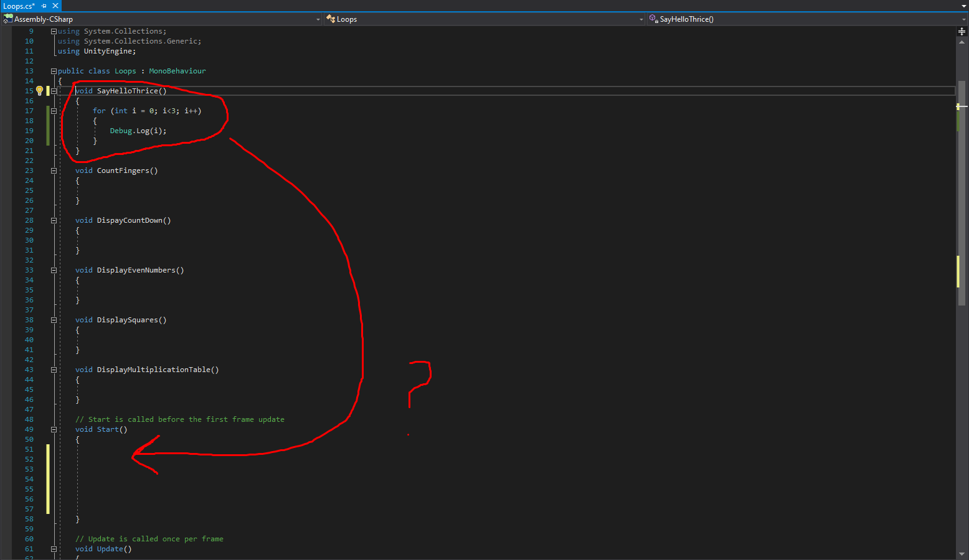The image size is (969, 560).
Task: Collapse the for loop outline on line 17
Action: click(x=54, y=110)
